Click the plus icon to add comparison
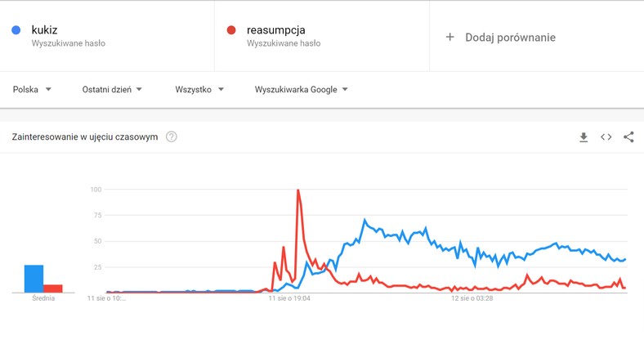The image size is (644, 340). 449,37
